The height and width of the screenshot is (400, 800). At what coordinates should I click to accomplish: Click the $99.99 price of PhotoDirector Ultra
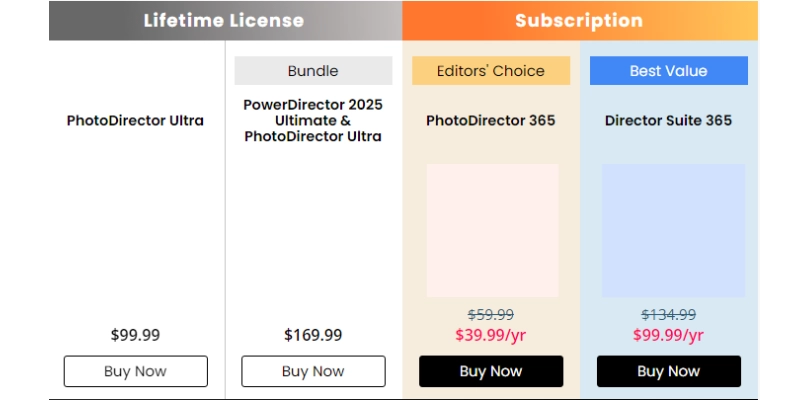135,335
